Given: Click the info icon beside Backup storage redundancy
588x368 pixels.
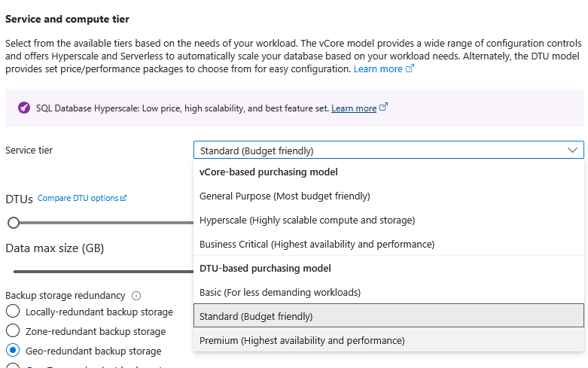Looking at the screenshot, I should click(136, 296).
